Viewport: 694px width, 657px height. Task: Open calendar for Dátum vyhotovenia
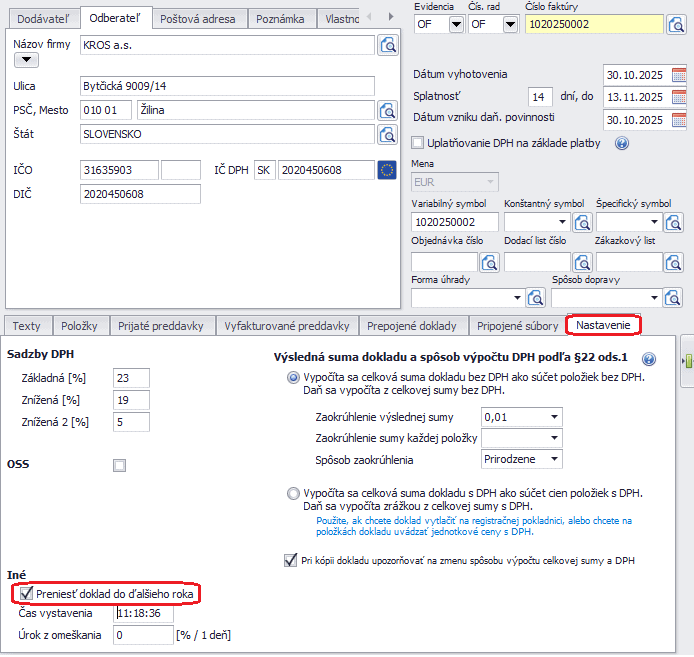[680, 75]
